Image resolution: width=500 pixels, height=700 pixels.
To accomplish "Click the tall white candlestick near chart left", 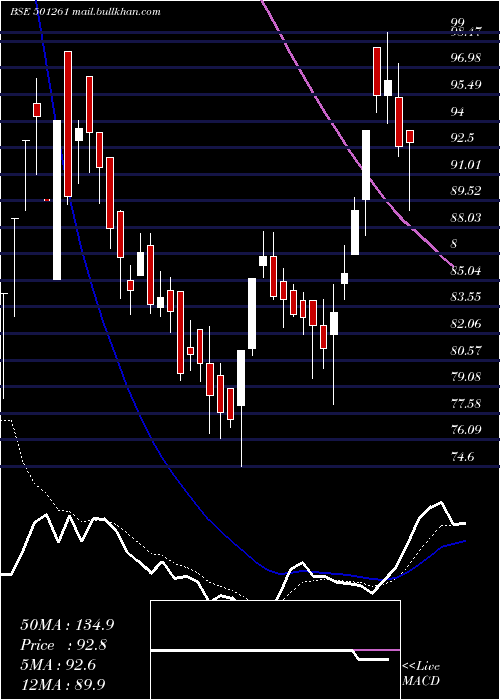I will [57, 200].
